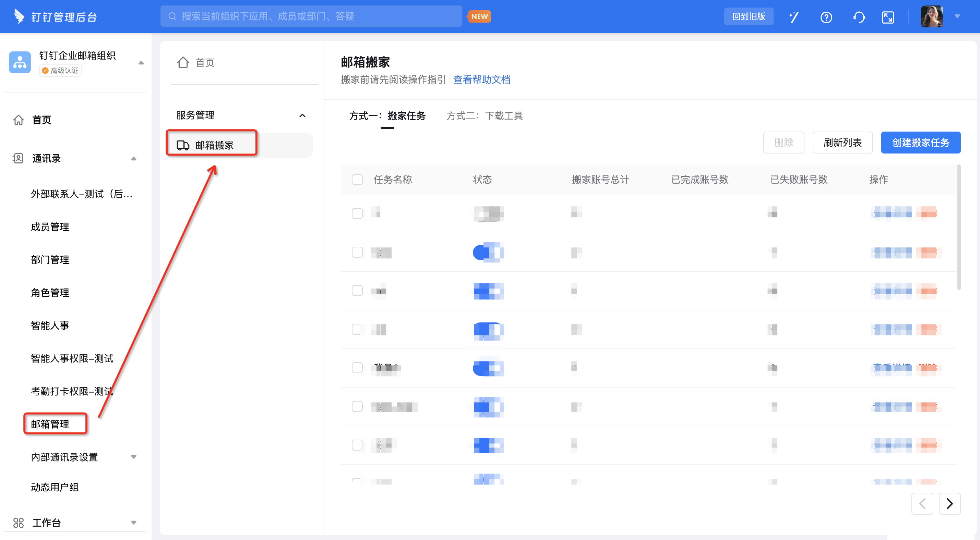Image resolution: width=980 pixels, height=540 pixels.
Task: Collapse the 服务管理 section chevron
Action: click(x=302, y=115)
